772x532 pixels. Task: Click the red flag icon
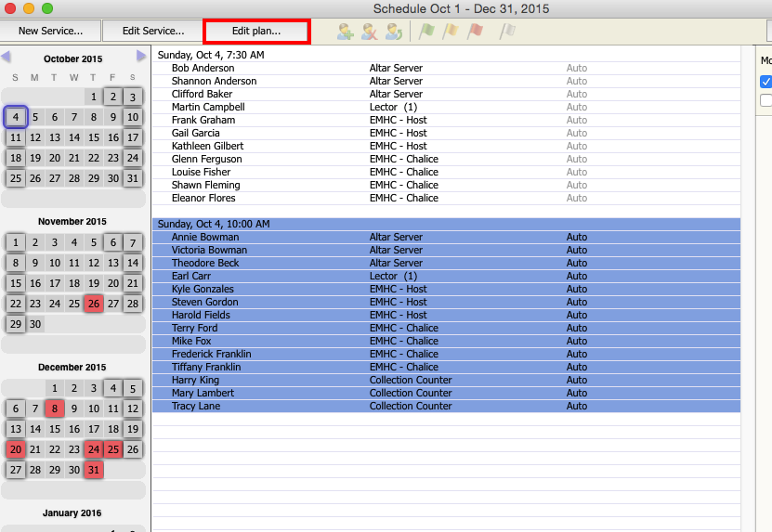click(x=475, y=32)
